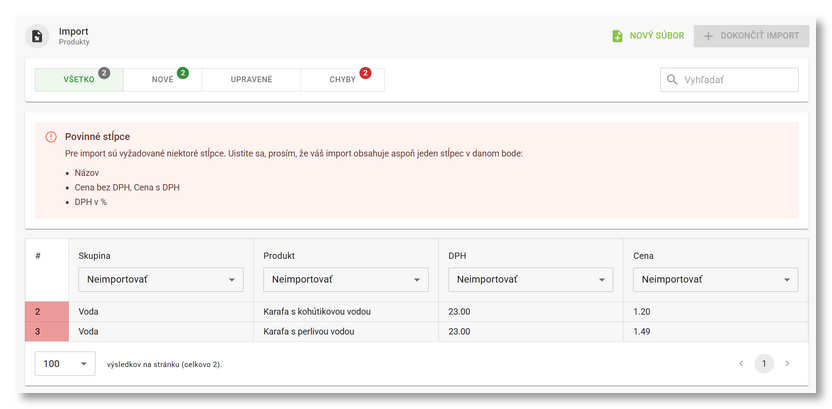
Task: Switch to the Všetko tab
Action: click(79, 80)
